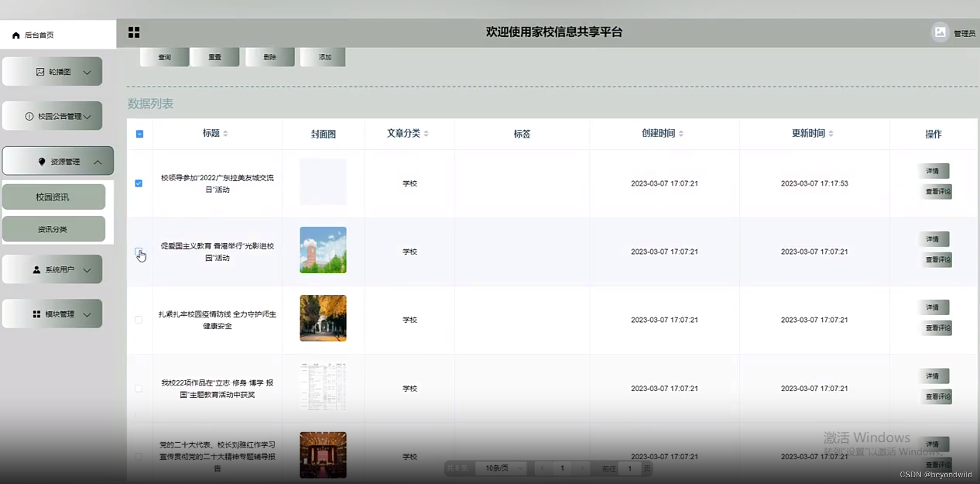Check the row about 校园疫情防线
The image size is (980, 484).
click(x=138, y=320)
